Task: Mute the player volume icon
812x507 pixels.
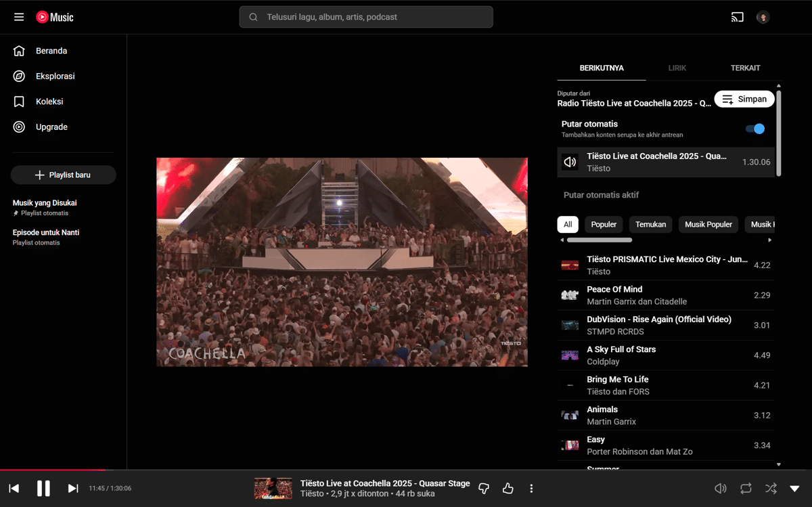Action: point(721,489)
